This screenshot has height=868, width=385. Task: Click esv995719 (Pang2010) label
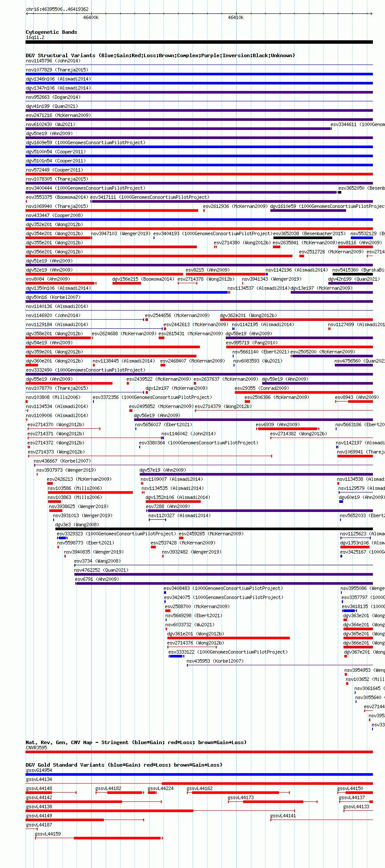(252, 343)
